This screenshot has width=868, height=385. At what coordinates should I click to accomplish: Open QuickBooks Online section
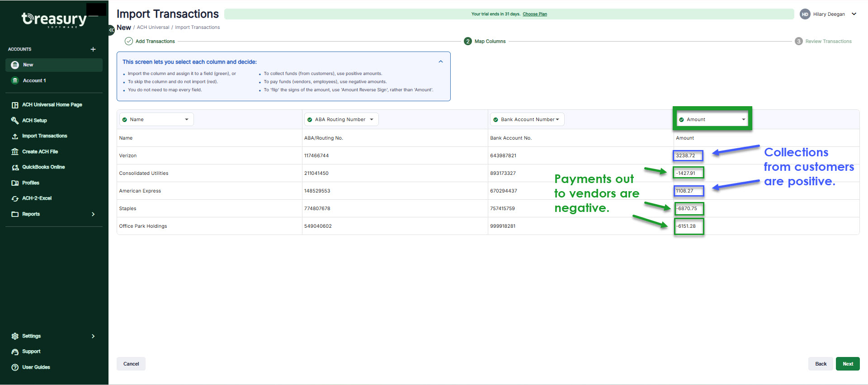click(43, 167)
